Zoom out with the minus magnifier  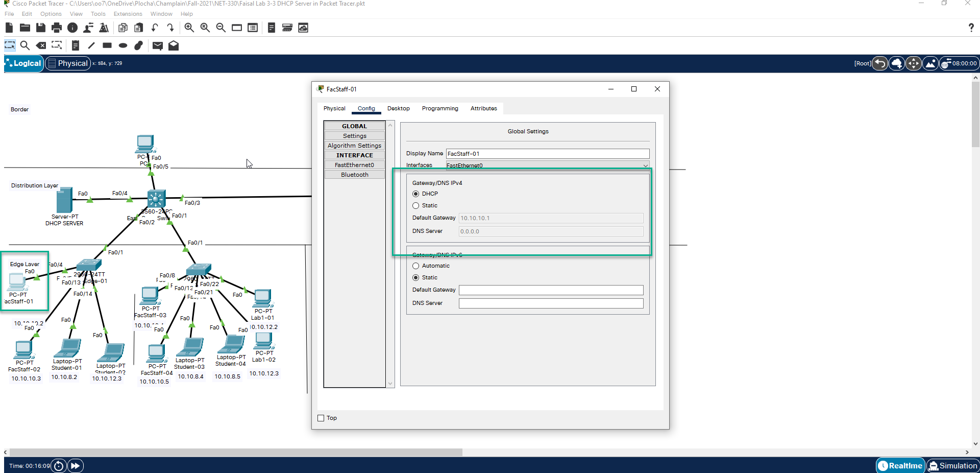tap(221, 28)
